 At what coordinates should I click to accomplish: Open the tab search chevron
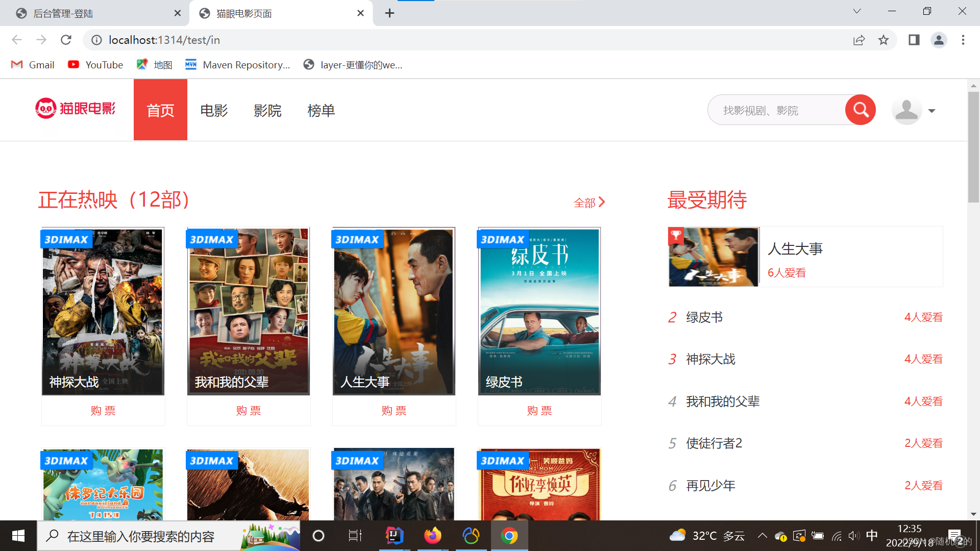point(857,11)
